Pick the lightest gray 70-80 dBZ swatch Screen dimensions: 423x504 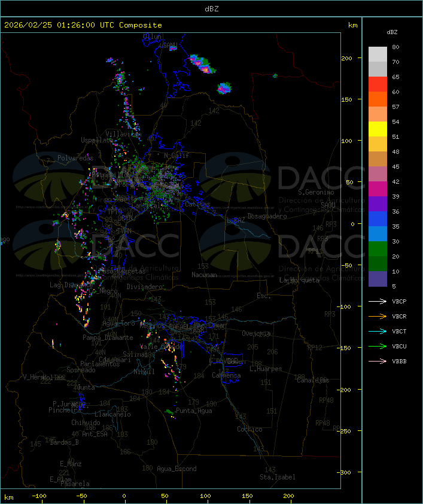point(378,54)
